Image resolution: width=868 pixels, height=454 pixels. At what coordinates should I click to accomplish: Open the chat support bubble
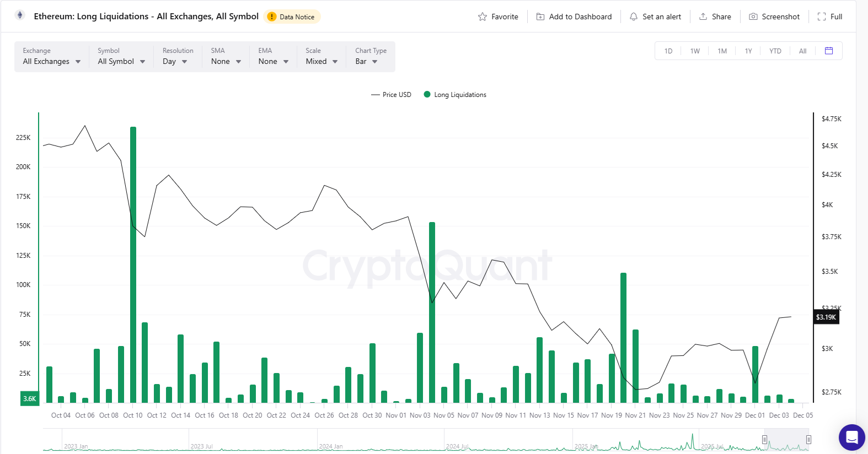[x=851, y=437]
